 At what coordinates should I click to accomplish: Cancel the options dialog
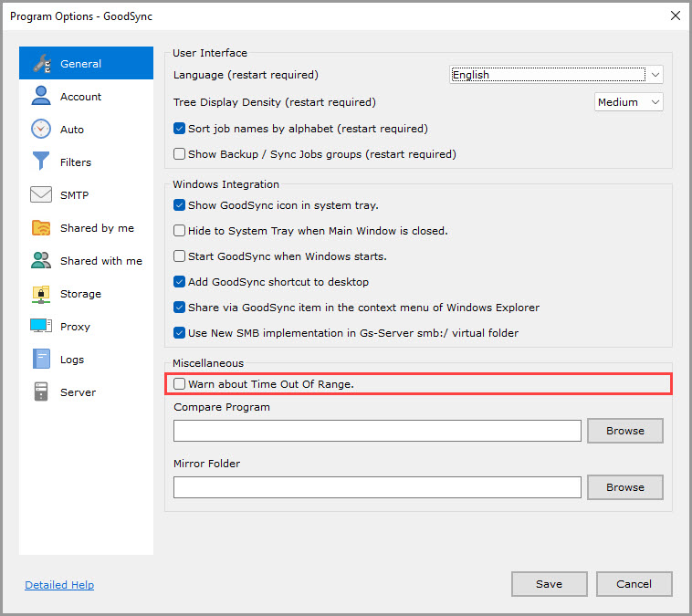tap(634, 584)
